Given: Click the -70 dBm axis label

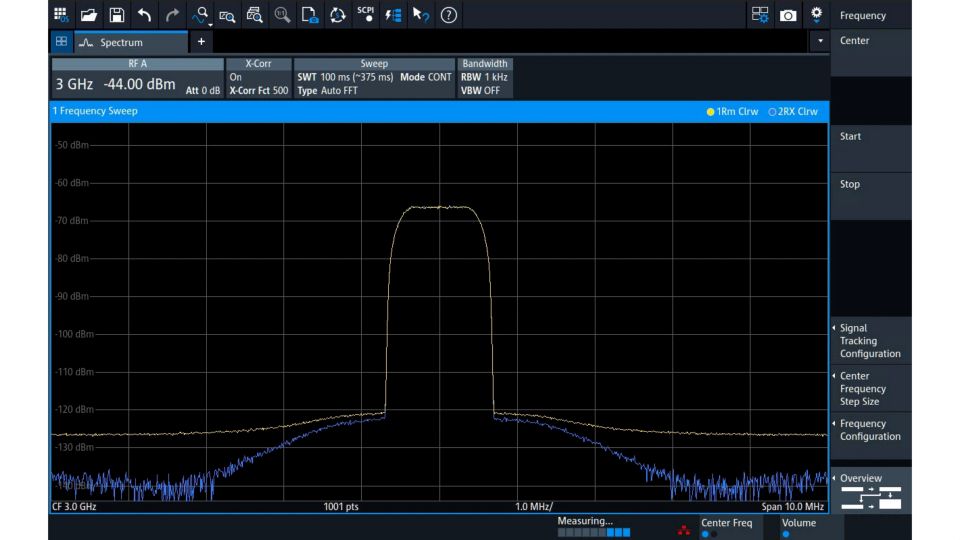Looking at the screenshot, I should tap(72, 220).
